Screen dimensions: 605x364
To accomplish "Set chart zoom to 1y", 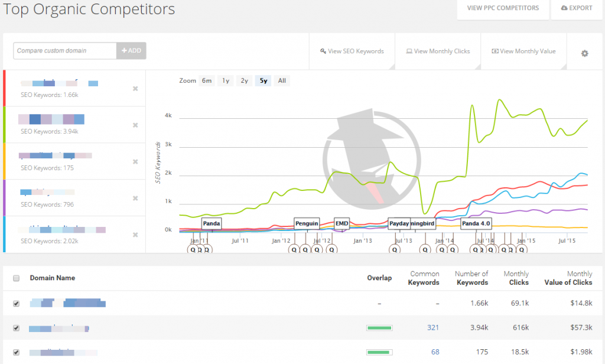I will coord(225,81).
